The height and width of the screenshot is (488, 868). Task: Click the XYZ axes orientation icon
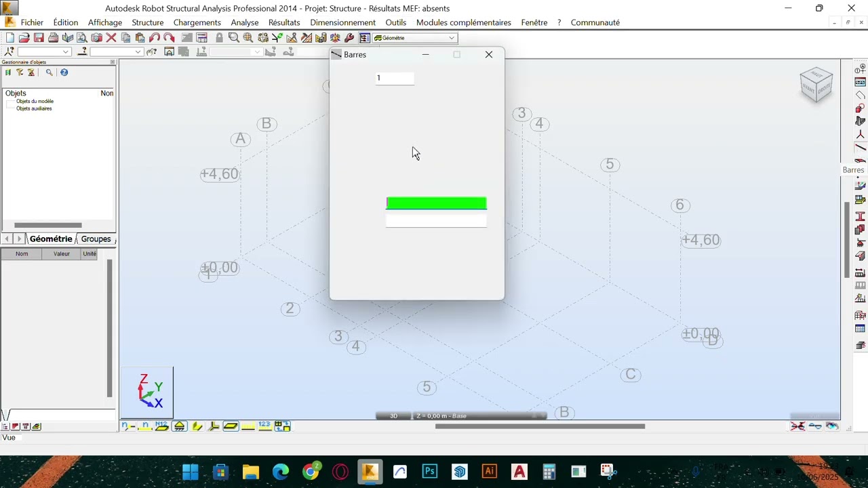pos(148,392)
